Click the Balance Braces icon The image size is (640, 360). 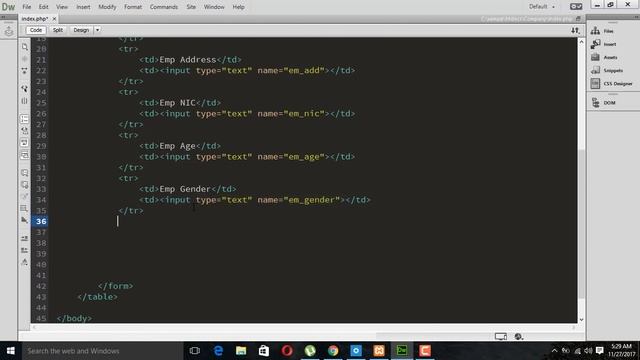(x=24, y=101)
